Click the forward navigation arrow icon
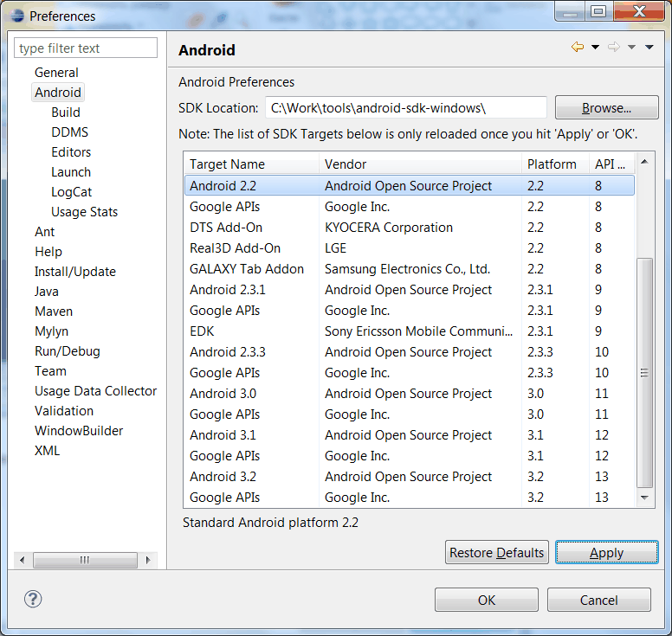 pos(614,47)
